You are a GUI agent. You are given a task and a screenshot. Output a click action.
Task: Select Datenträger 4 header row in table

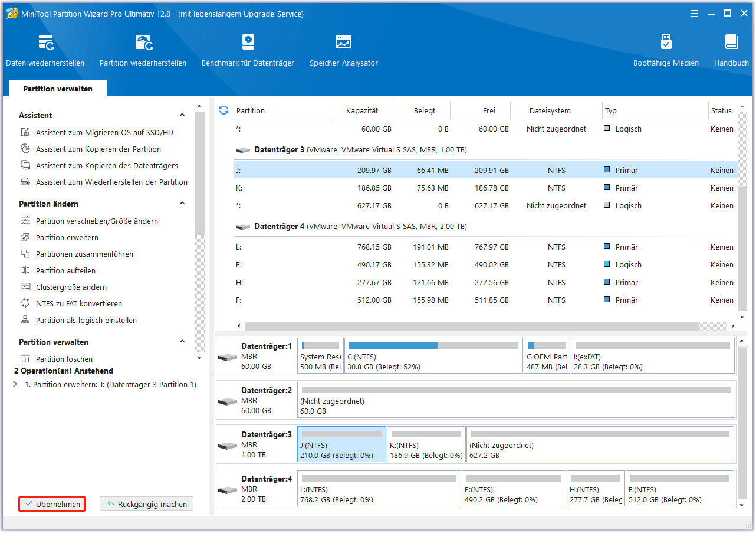point(485,227)
